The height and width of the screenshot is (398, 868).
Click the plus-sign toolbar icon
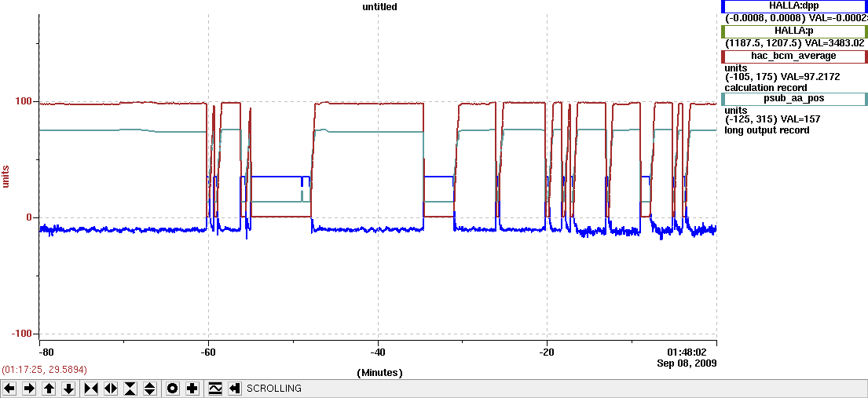[x=192, y=389]
